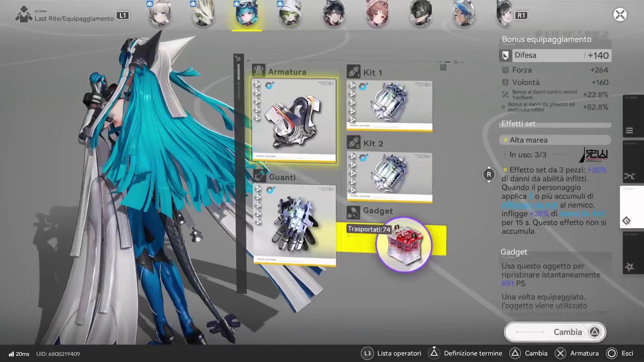Open the crossed-tools tab on right sidebar
Screen dimensions: 644x362
632,162
